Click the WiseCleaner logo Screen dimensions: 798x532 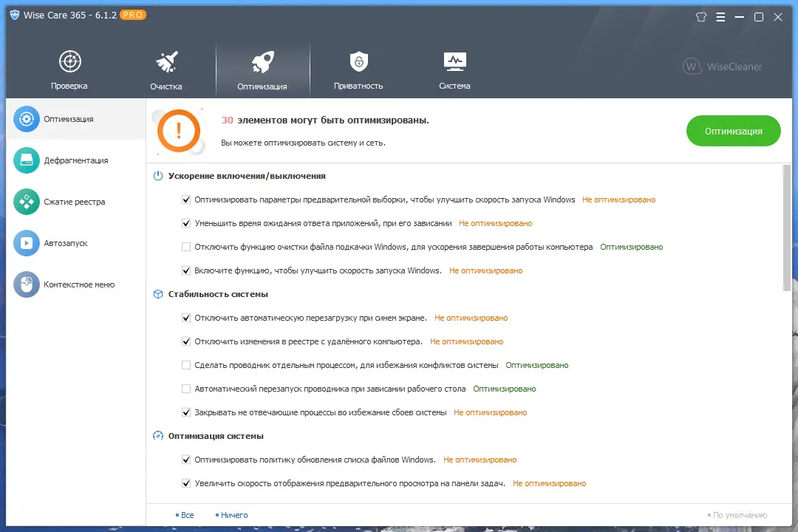[x=722, y=66]
